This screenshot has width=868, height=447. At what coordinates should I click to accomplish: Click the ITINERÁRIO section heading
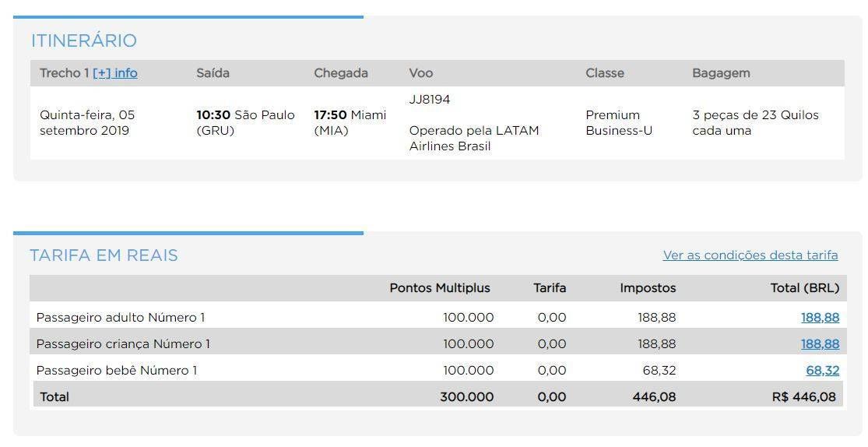click(83, 40)
